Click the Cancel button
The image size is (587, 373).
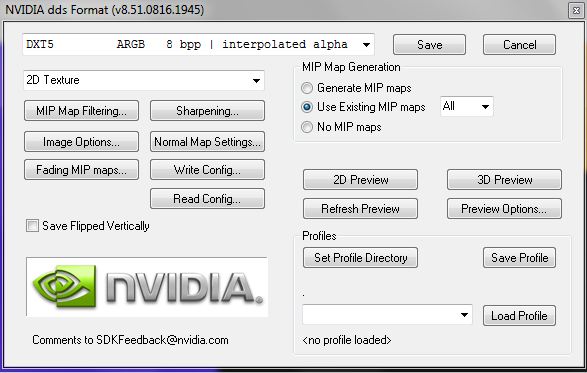519,45
